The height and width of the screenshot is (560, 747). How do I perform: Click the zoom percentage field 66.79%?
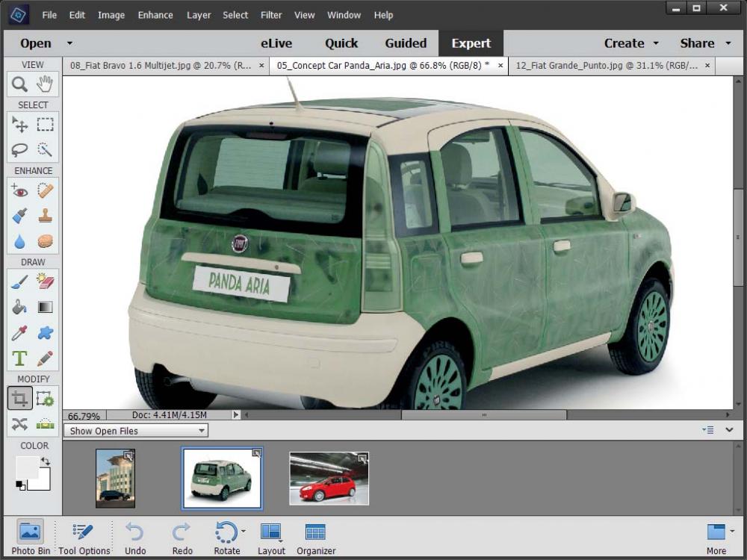[x=84, y=416]
